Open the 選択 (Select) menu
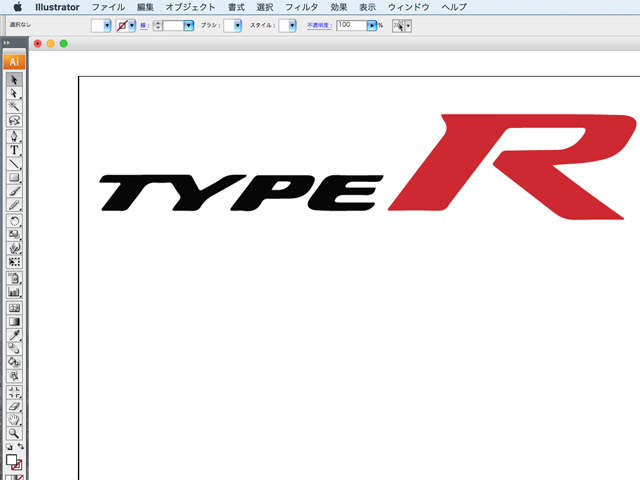Screen dimensions: 640x480 [264, 7]
